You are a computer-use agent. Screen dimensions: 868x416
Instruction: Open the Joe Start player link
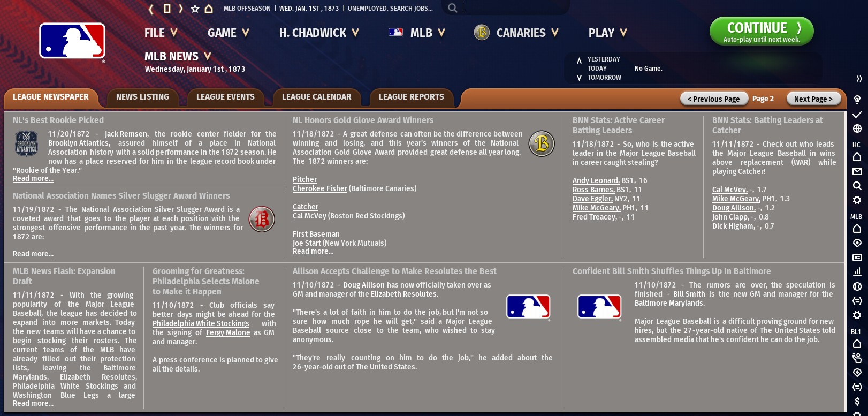(307, 243)
